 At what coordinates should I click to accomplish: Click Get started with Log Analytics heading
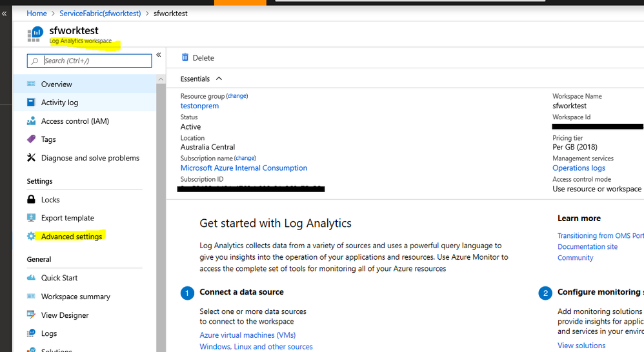tap(276, 223)
